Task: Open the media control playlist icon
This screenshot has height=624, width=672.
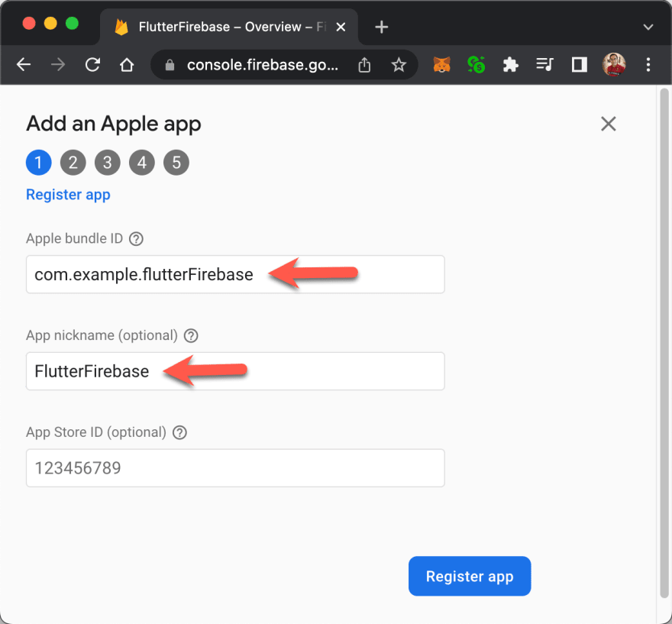Action: click(544, 65)
